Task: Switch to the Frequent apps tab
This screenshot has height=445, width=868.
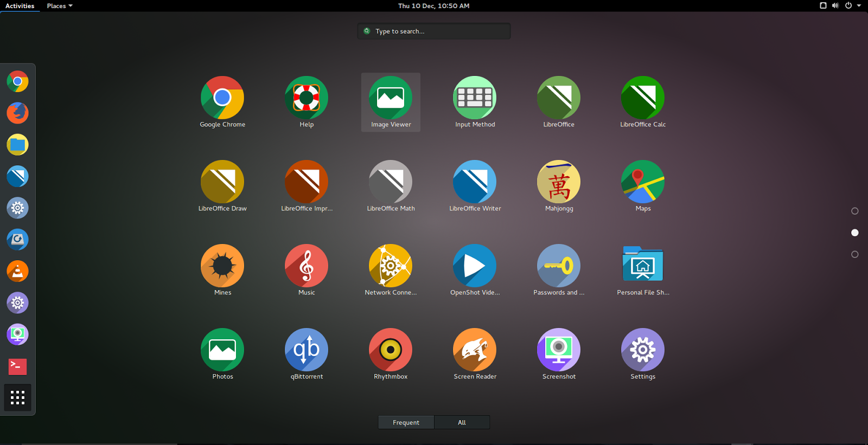Action: 406,422
